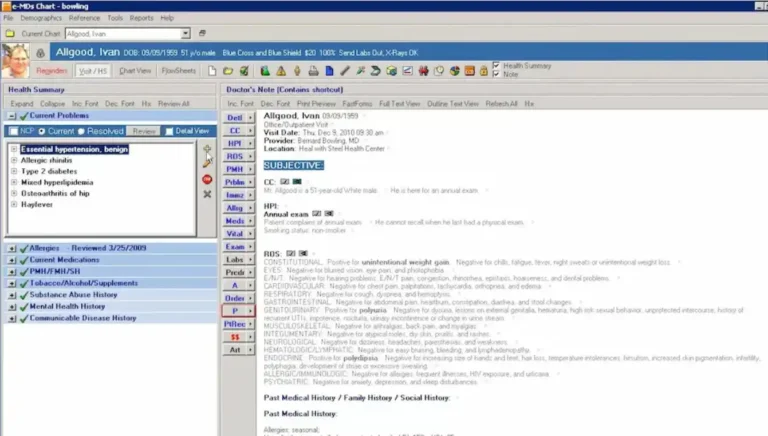768x436 pixels.
Task: Click Review All in Health Summary toolbar
Action: [x=173, y=104]
